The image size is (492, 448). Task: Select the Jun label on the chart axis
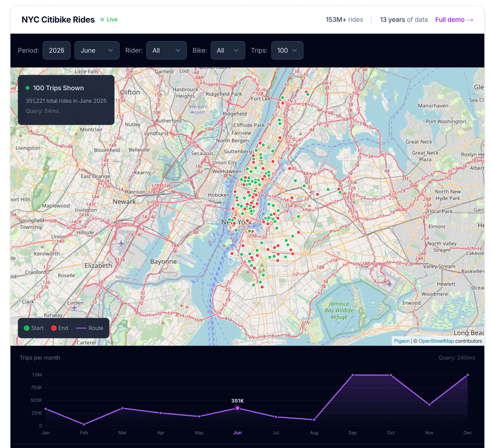coord(237,432)
